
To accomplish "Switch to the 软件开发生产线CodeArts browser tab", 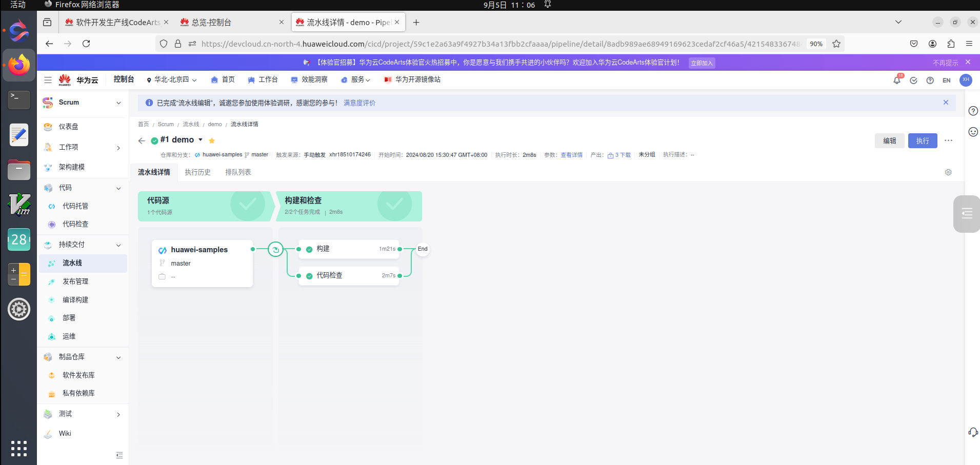I will pos(117,23).
